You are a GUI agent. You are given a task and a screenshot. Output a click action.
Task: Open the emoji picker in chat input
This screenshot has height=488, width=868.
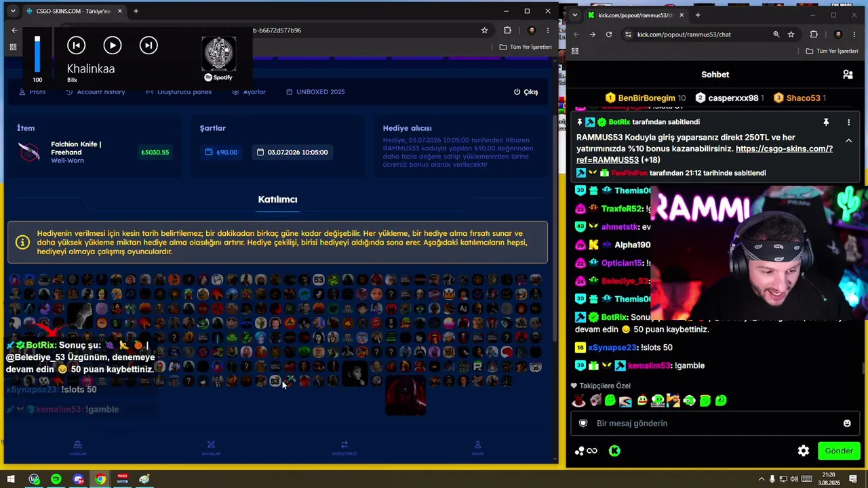point(847,423)
